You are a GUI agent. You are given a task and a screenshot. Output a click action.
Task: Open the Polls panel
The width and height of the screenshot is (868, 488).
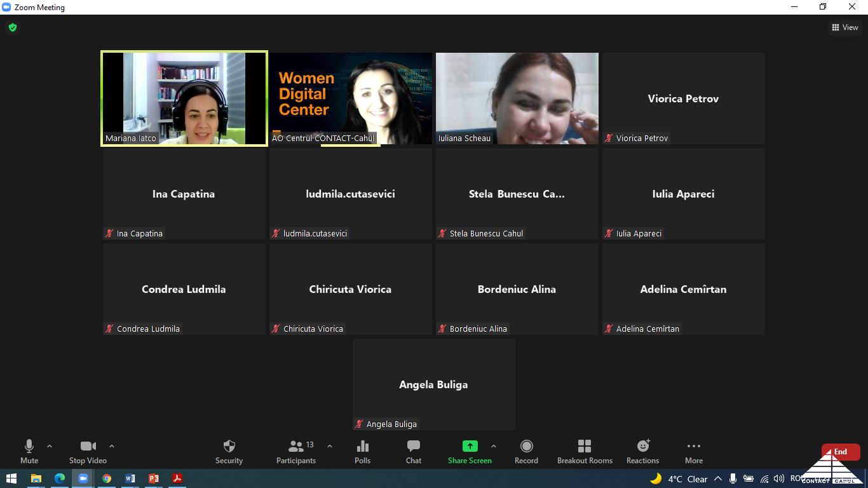[x=362, y=452]
